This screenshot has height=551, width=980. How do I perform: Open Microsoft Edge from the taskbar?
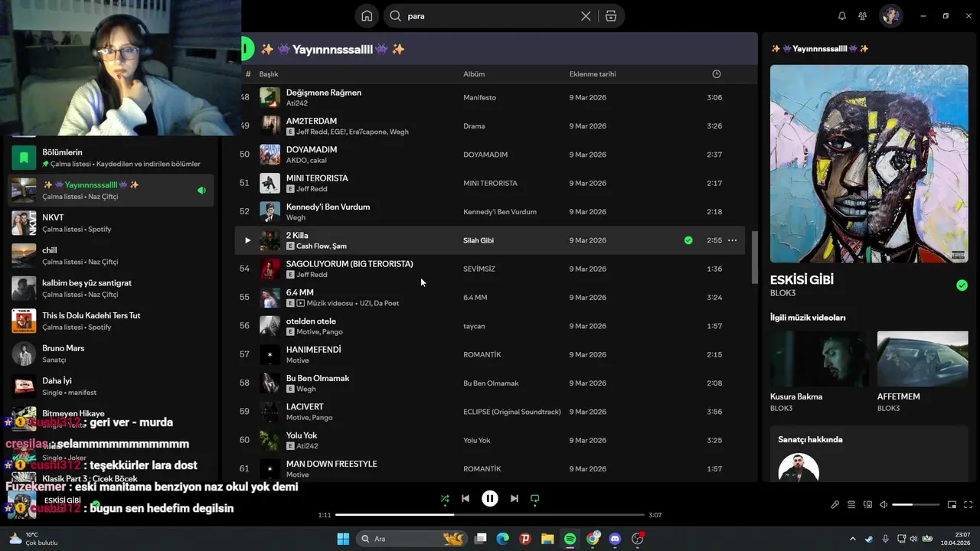pos(502,539)
